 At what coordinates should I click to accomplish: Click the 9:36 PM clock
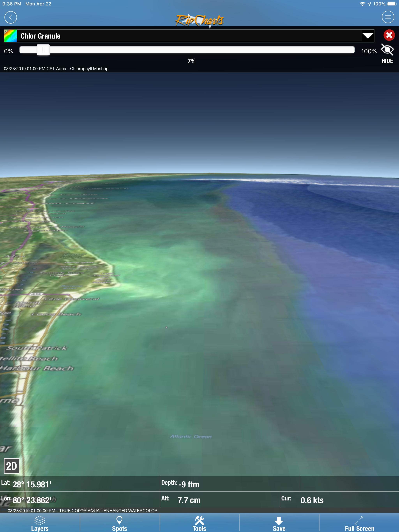12,4
